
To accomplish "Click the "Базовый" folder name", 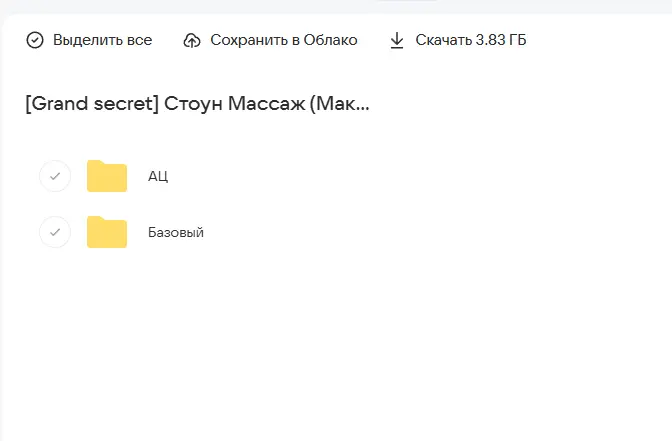I will 176,232.
